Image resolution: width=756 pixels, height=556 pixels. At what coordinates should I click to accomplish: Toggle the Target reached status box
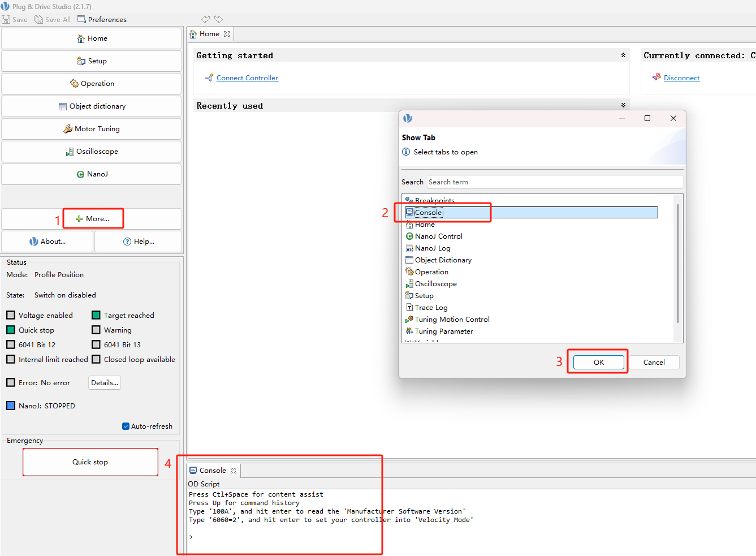pos(96,315)
